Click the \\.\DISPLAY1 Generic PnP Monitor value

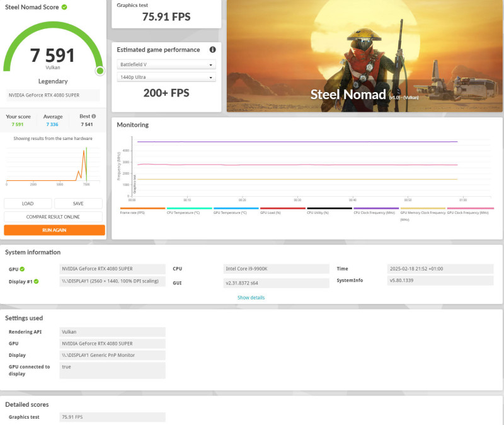coord(113,355)
